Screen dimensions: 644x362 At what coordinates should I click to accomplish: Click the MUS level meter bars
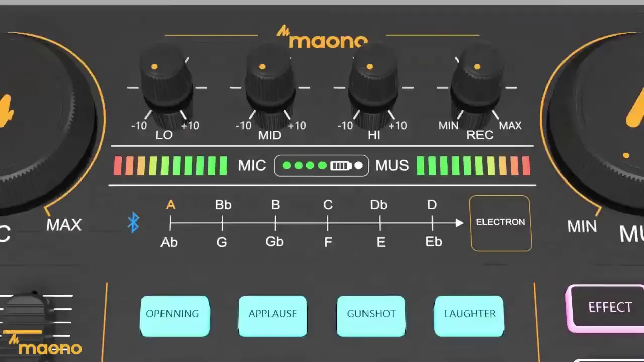pos(473,166)
